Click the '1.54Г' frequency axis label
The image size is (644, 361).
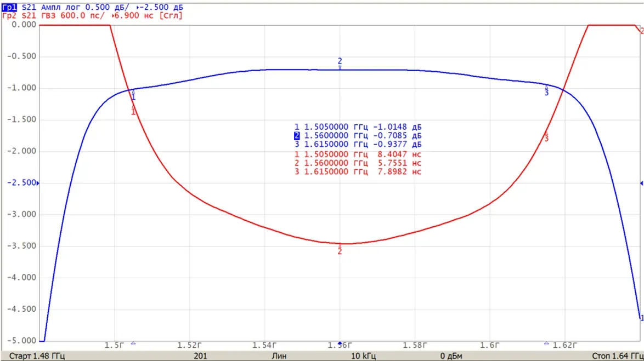point(264,346)
